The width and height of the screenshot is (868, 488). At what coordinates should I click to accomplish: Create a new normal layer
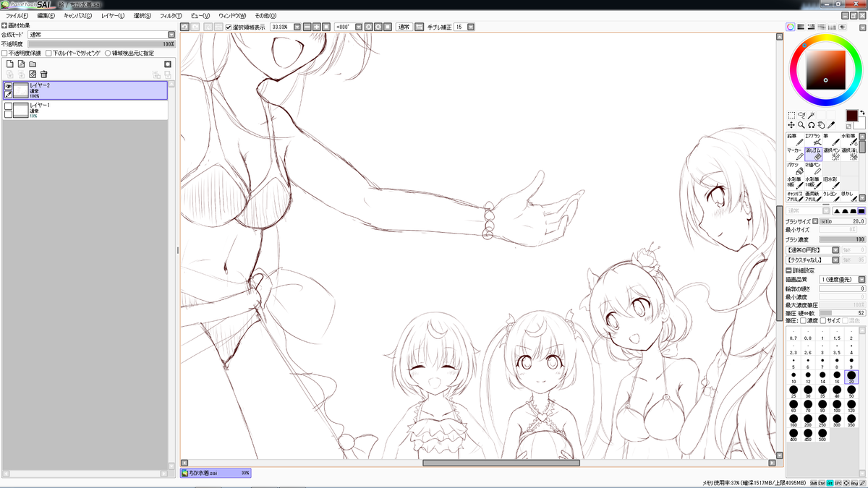pyautogui.click(x=9, y=64)
